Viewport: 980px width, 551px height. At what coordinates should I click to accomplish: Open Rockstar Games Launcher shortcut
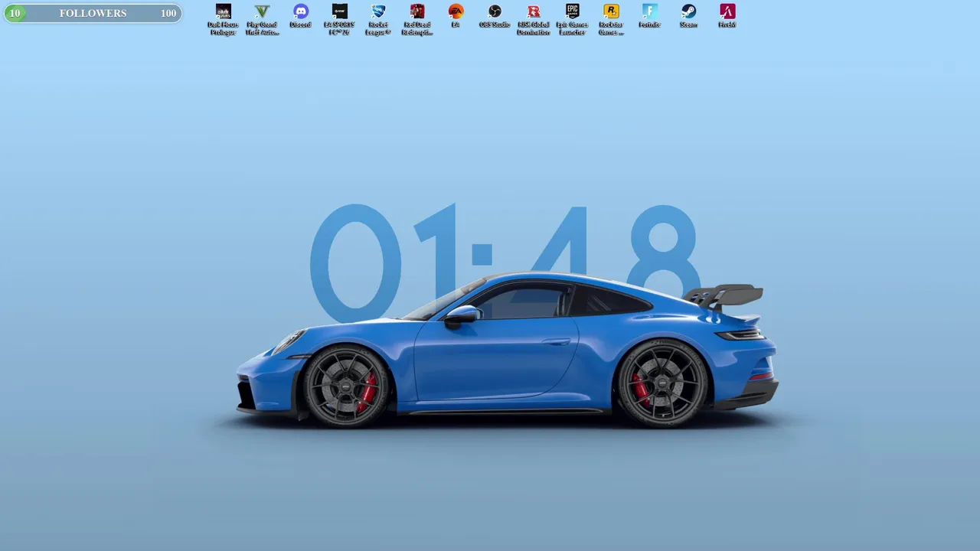pyautogui.click(x=611, y=19)
